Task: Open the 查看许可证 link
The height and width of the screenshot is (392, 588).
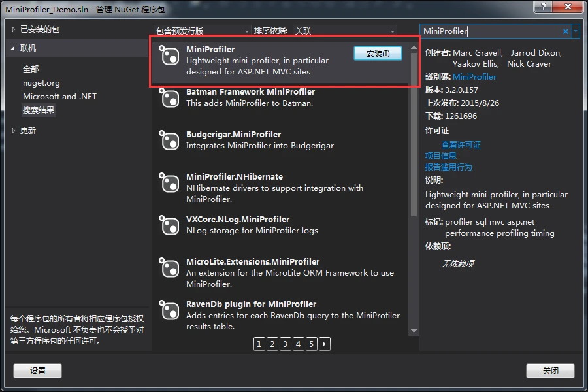Action: (461, 145)
